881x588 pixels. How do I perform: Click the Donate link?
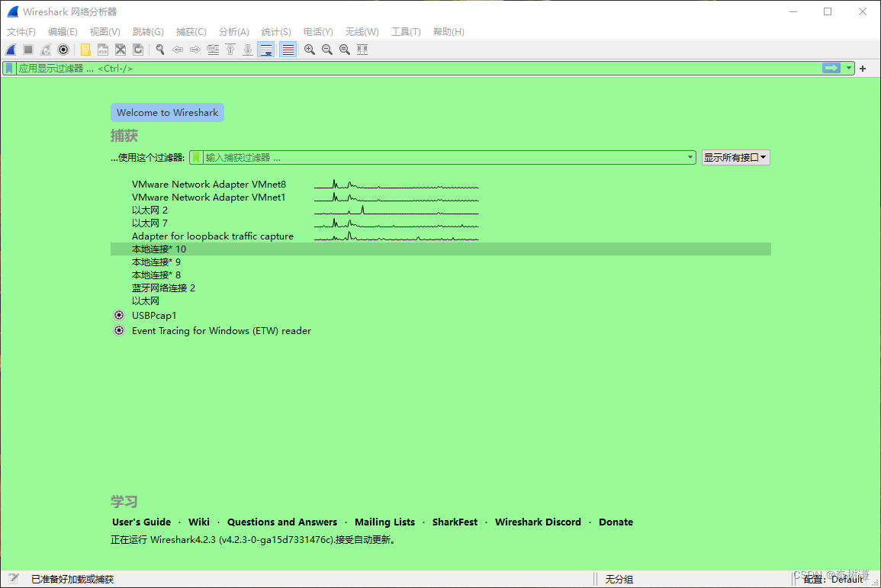pos(616,522)
